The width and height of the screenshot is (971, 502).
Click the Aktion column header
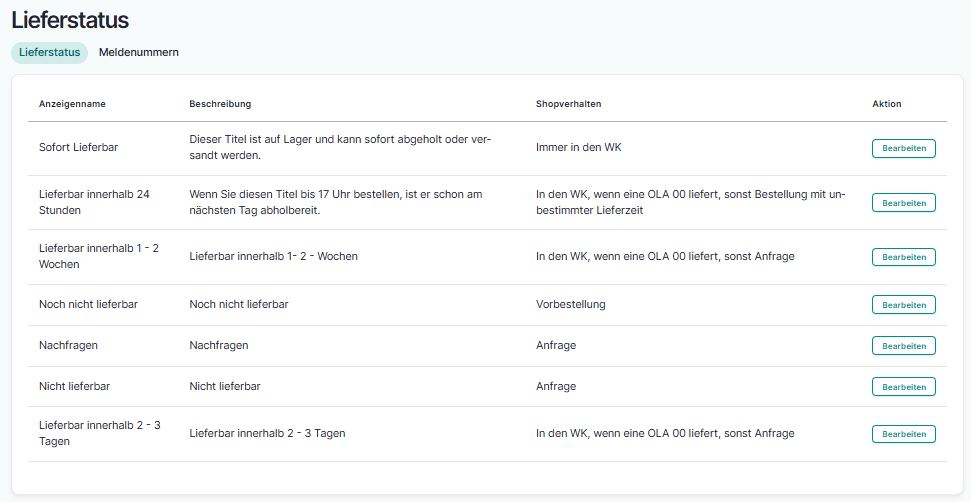(x=886, y=104)
